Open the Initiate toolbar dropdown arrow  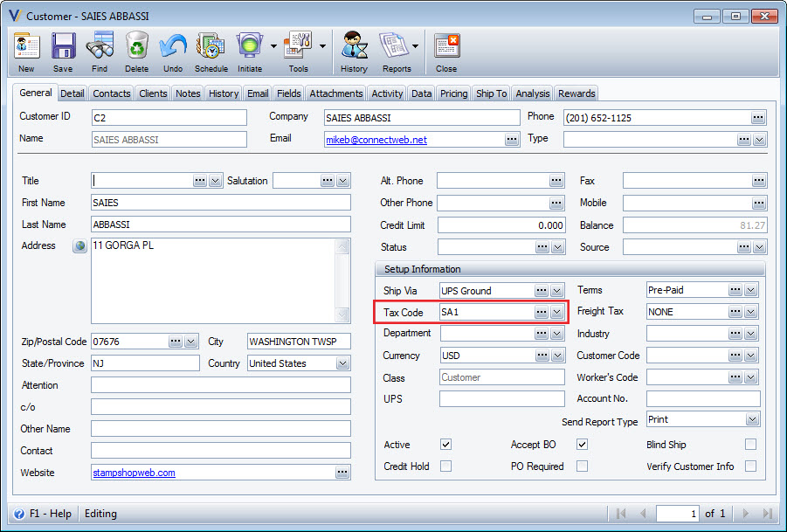click(273, 46)
